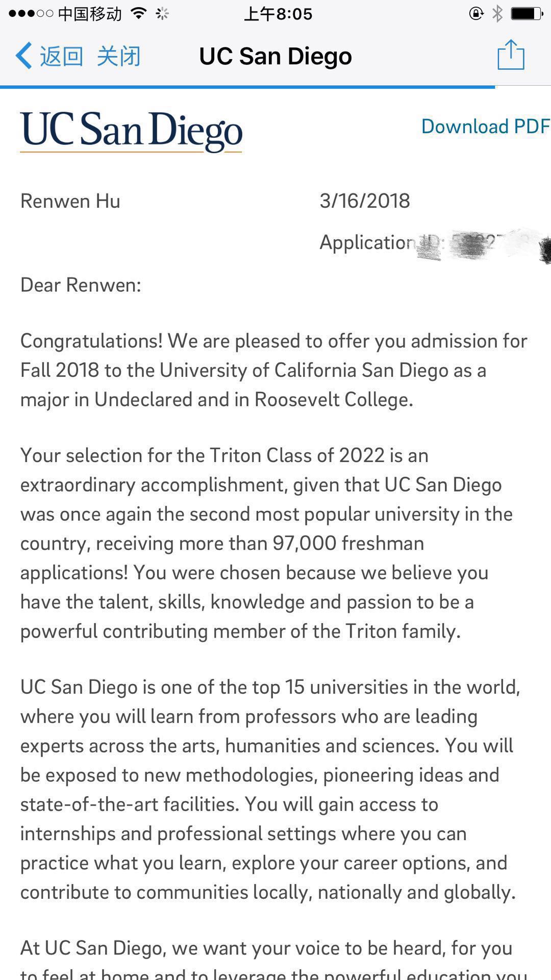Tap the page loading progress bar

(x=247, y=87)
